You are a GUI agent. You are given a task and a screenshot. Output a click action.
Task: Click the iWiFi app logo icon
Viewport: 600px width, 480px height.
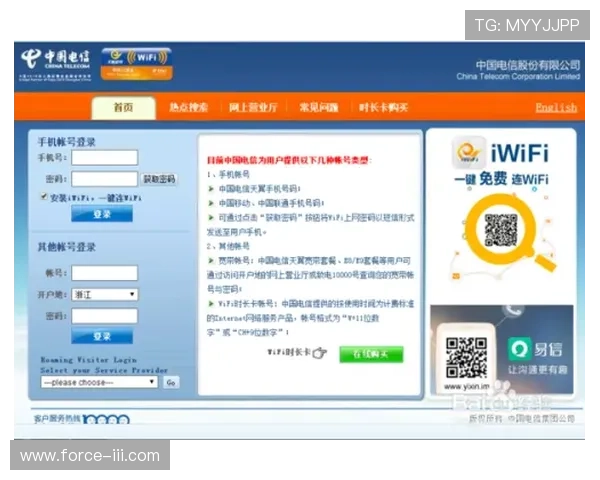click(x=469, y=152)
